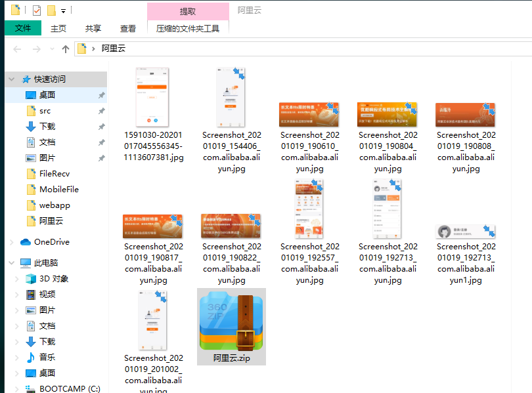Switch to the 查看 ribbon tab
Screen dimensions: 532x393
coord(128,28)
